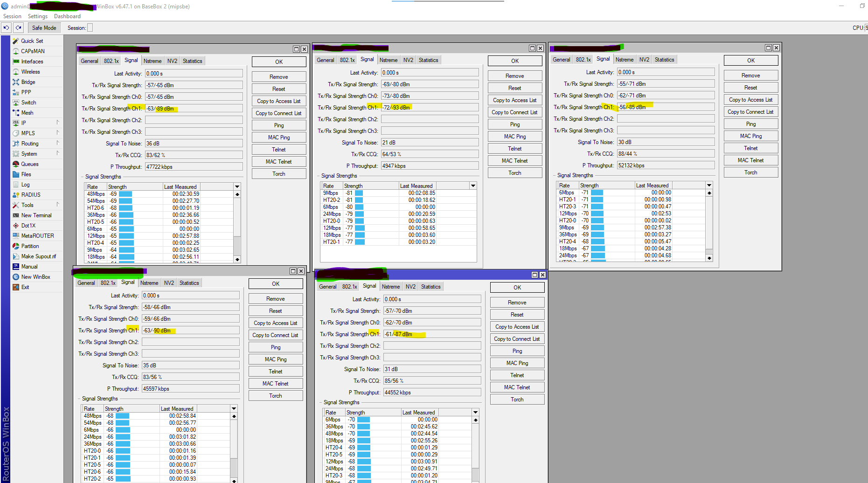Screen dimensions: 868x483
Task: Click the Strength column header in the 4947 kbps window
Action: click(x=371, y=186)
